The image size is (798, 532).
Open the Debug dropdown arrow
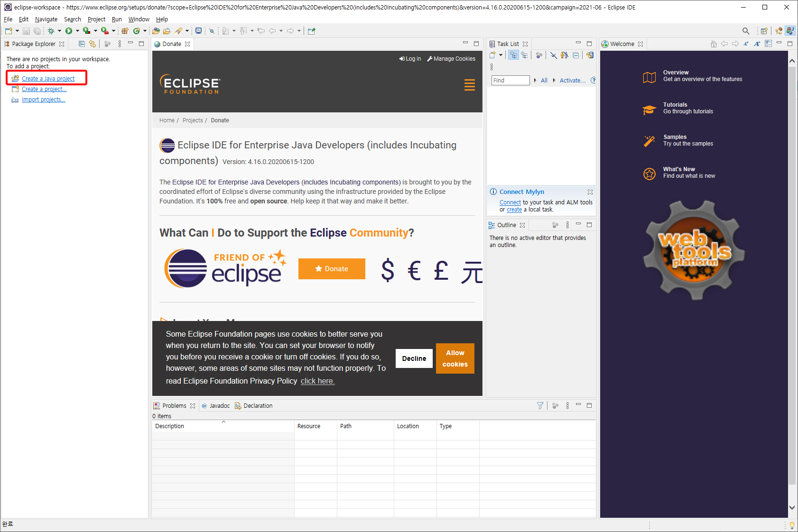59,31
